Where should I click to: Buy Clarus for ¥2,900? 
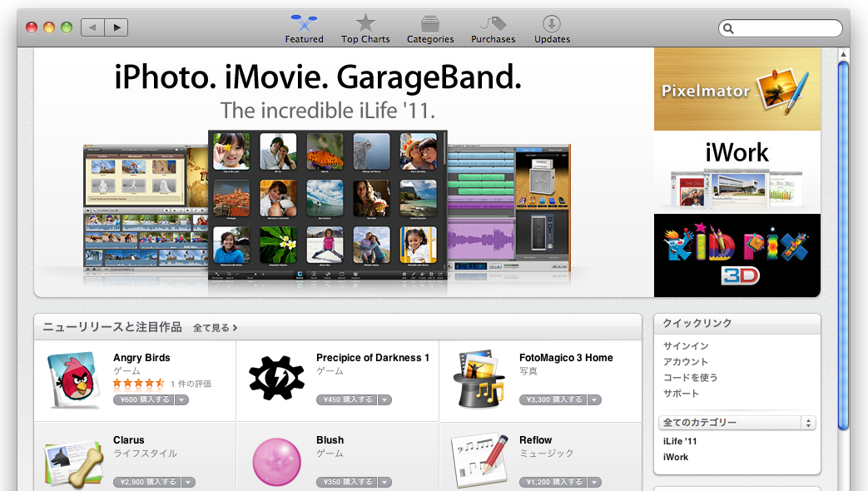point(146,482)
